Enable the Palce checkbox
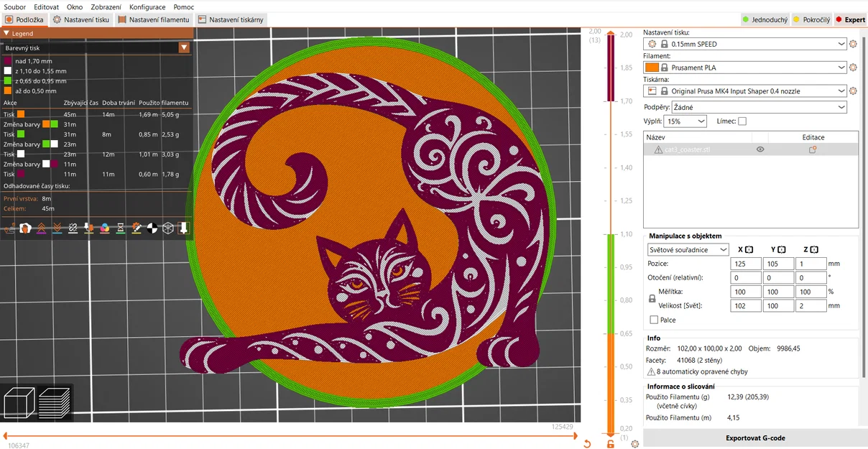Screen dimensions: 868x449 point(654,320)
